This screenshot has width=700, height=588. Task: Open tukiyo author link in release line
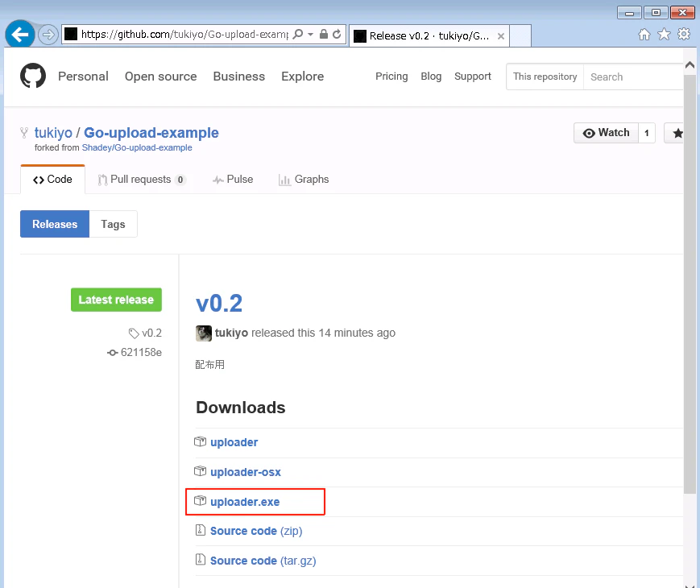[x=231, y=333]
